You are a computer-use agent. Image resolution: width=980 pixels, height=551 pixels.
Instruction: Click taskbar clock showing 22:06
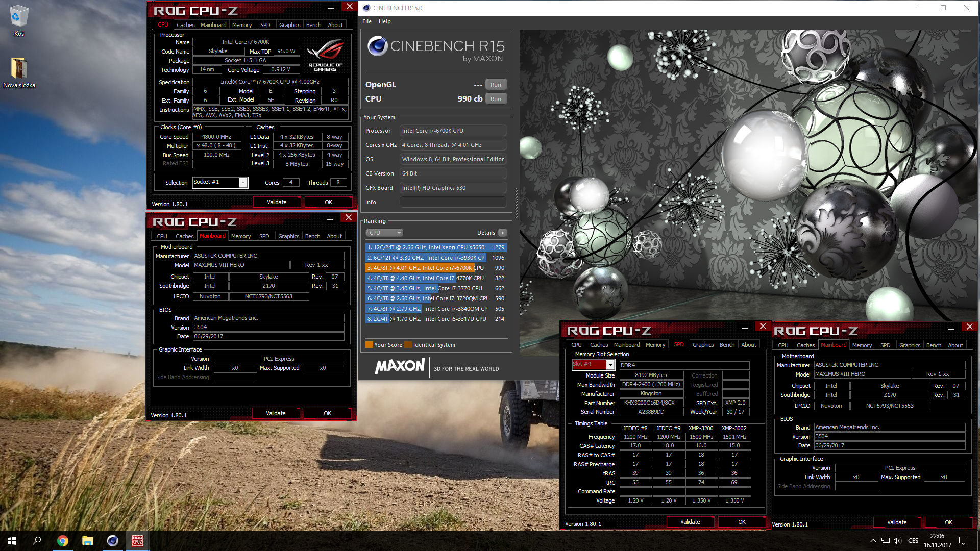point(937,541)
